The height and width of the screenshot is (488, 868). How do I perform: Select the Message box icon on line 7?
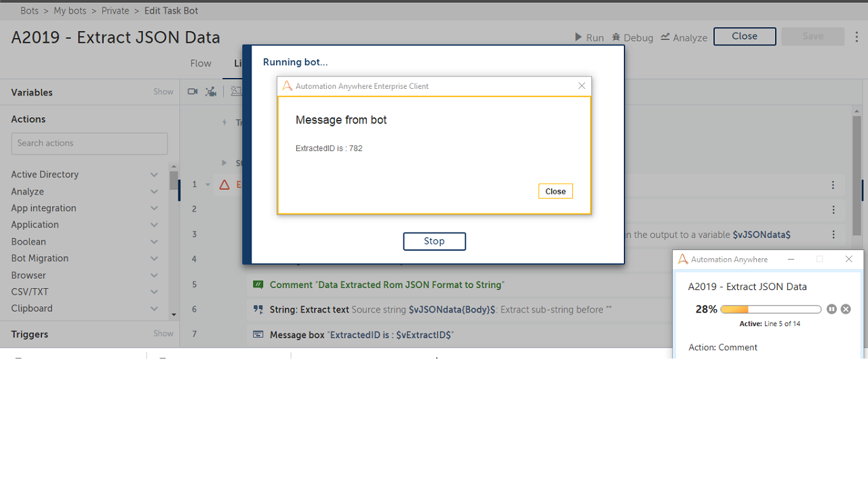[258, 334]
